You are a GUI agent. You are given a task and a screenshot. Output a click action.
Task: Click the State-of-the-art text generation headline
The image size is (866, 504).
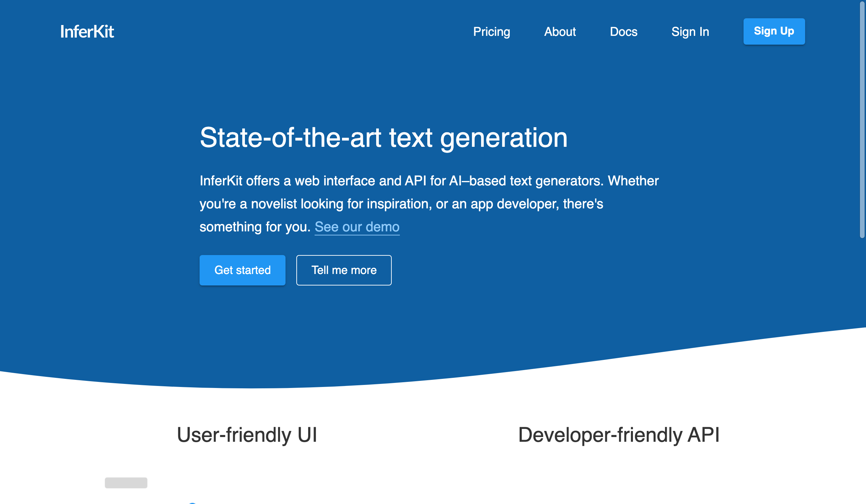click(x=383, y=137)
